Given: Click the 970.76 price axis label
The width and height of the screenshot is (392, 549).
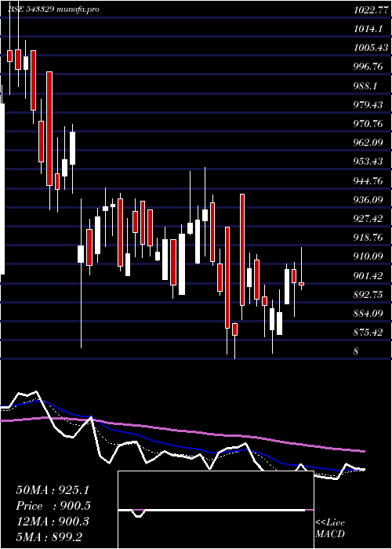Looking at the screenshot, I should coord(368,124).
